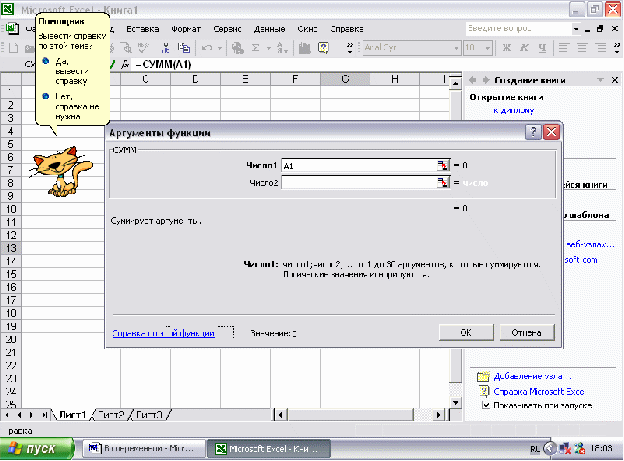Select assistant option Нет, справка не нужна

pos(77,106)
